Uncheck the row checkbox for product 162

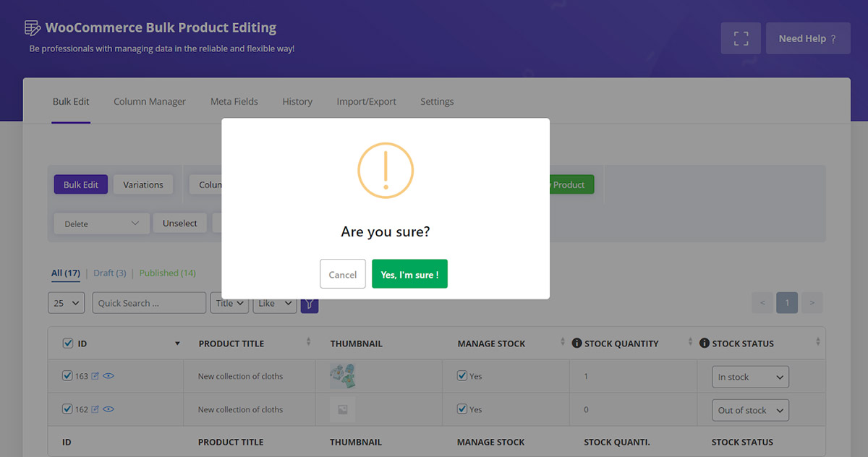[x=67, y=409]
